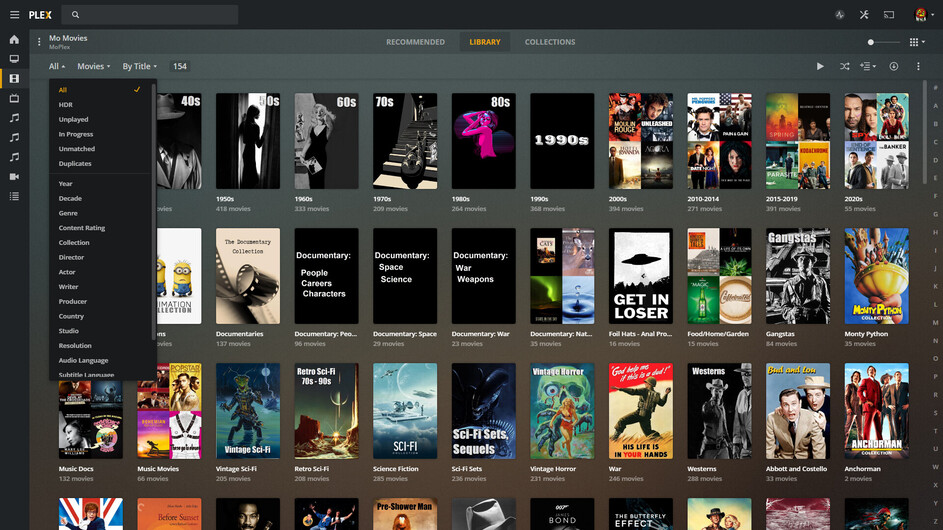Click the main library vertical scrollbar
Viewport: 943px width, 530px height.
[x=925, y=132]
